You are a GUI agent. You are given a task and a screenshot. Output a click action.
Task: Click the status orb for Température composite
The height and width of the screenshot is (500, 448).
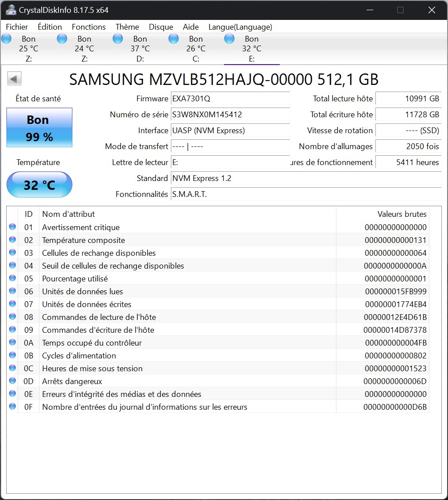(x=12, y=239)
